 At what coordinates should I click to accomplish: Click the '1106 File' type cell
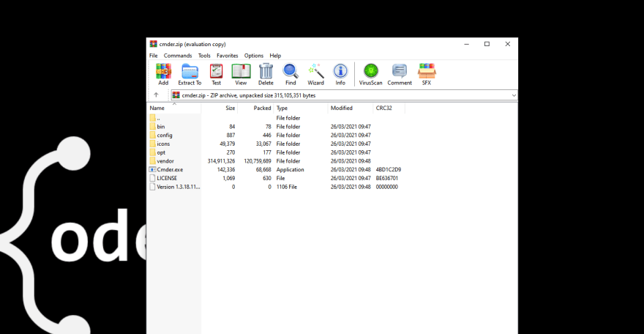pyautogui.click(x=287, y=187)
